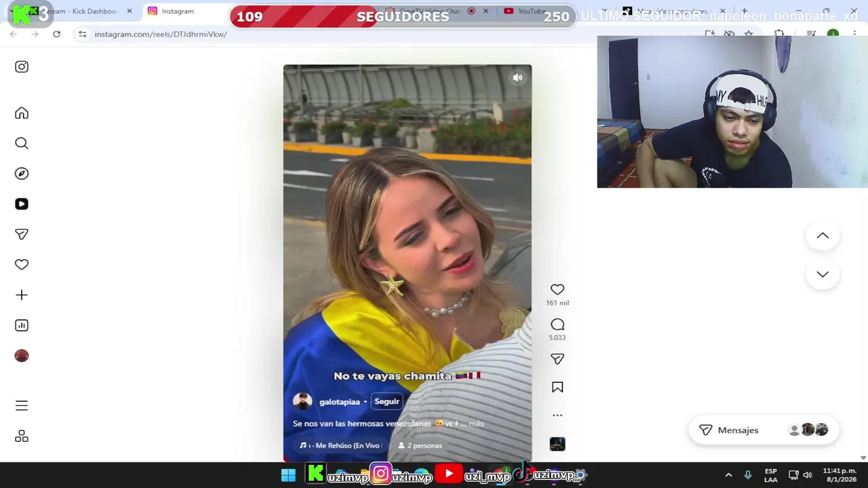Image resolution: width=868 pixels, height=488 pixels.
Task: Reload the Instagram page
Action: pos(56,34)
